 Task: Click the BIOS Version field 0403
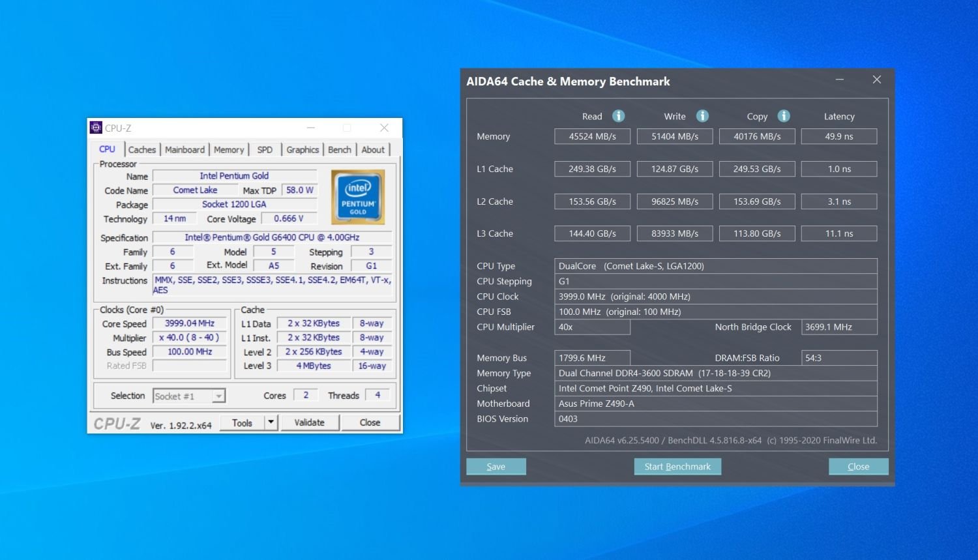click(716, 419)
